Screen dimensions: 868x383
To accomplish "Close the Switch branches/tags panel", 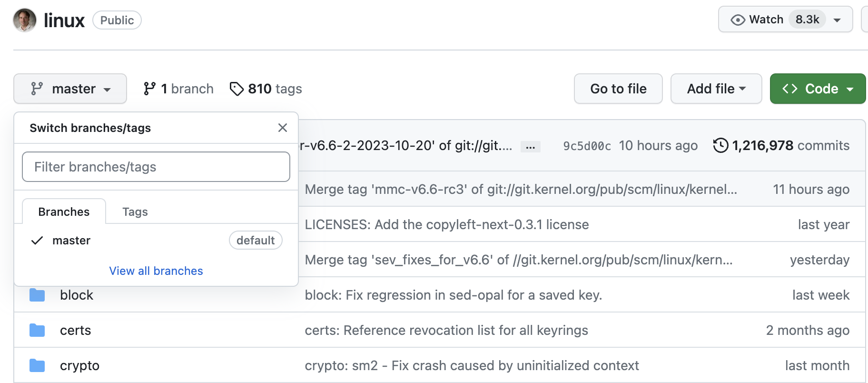I will pos(283,128).
